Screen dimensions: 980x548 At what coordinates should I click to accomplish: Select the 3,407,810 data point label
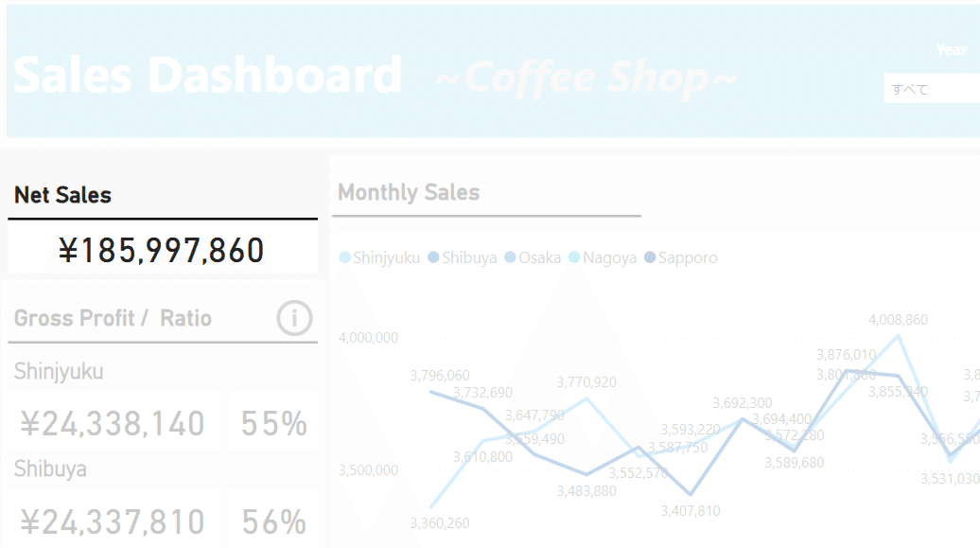(691, 510)
